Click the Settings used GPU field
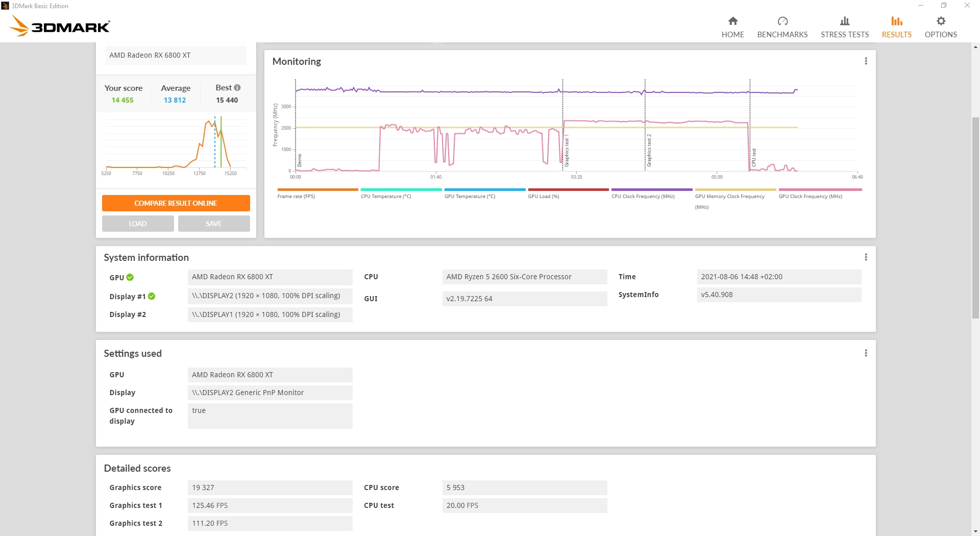Image resolution: width=980 pixels, height=536 pixels. pos(270,375)
